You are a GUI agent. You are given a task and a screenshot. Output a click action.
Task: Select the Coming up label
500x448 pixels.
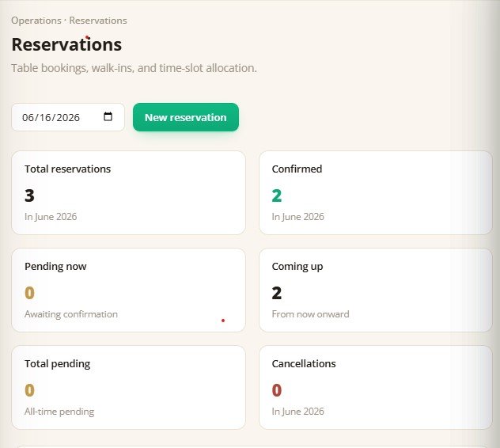click(x=297, y=266)
